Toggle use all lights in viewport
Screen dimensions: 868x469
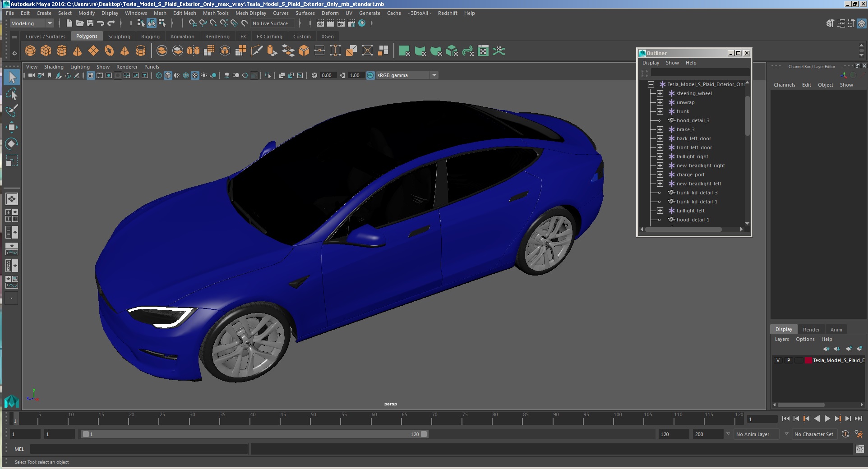pos(204,75)
